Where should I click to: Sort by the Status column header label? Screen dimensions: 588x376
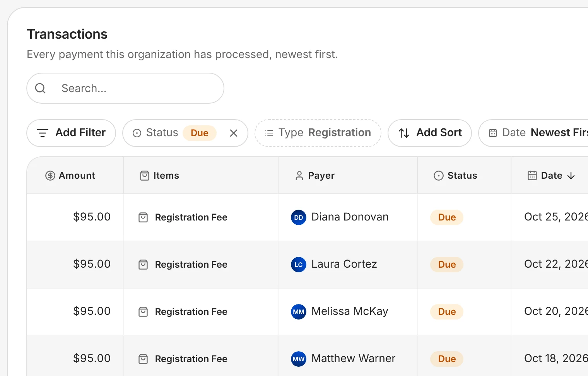[x=462, y=176]
